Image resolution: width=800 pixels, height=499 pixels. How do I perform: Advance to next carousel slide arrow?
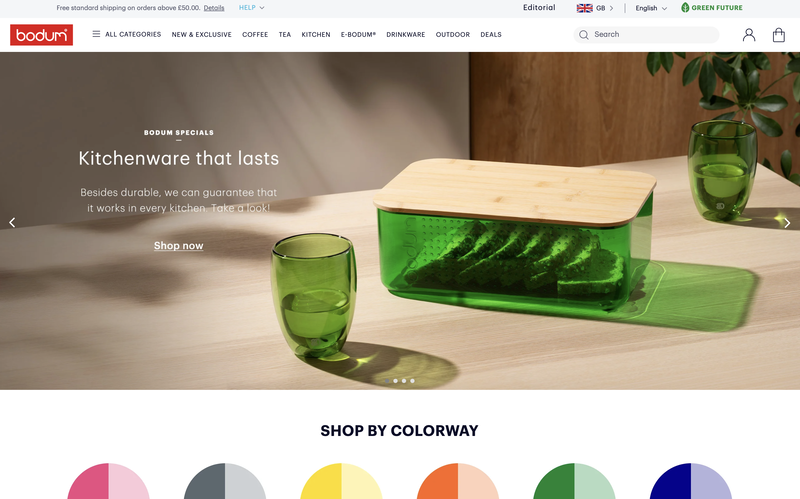(x=787, y=222)
